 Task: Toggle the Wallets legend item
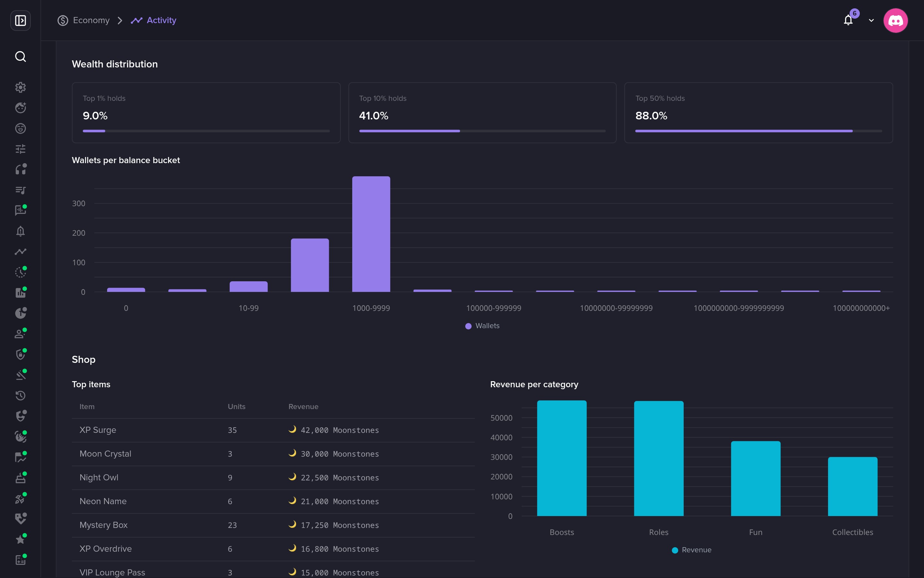click(482, 326)
